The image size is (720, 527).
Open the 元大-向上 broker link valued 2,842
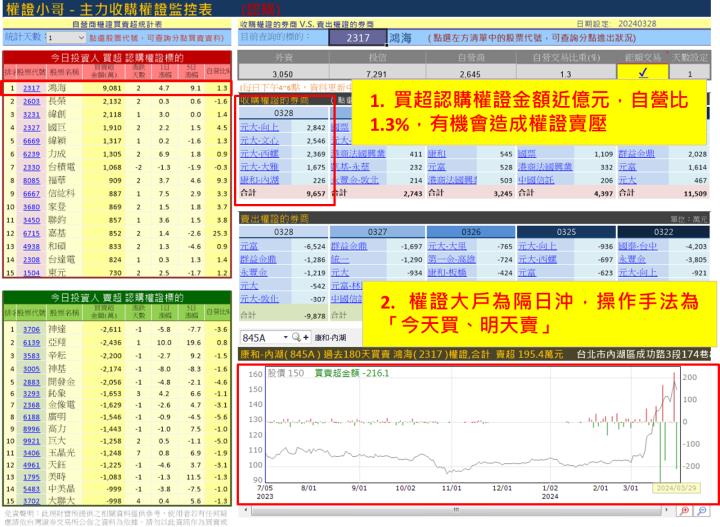[x=259, y=127]
